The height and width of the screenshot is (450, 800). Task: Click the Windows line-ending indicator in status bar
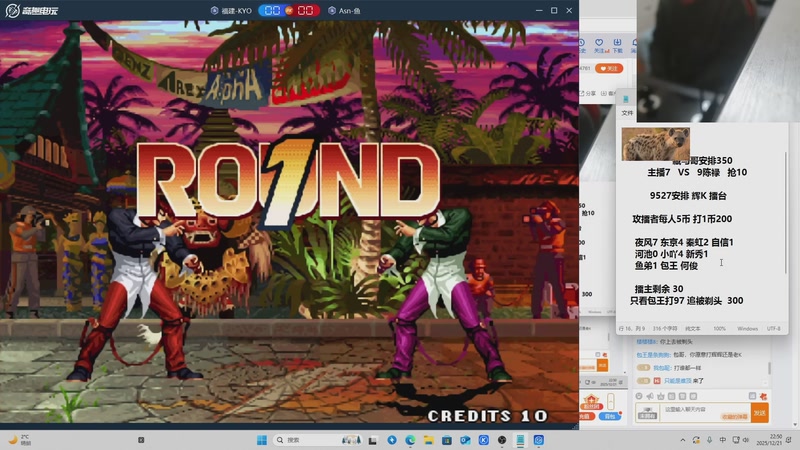click(x=747, y=329)
